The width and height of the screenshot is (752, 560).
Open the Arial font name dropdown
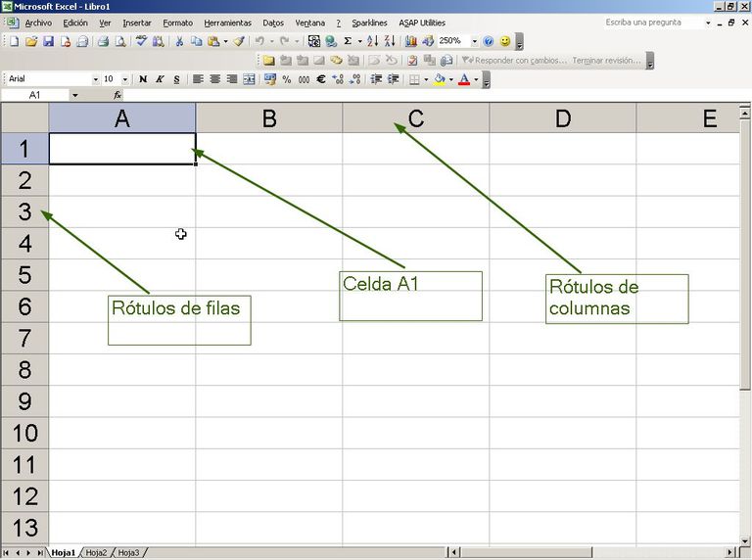[x=95, y=79]
